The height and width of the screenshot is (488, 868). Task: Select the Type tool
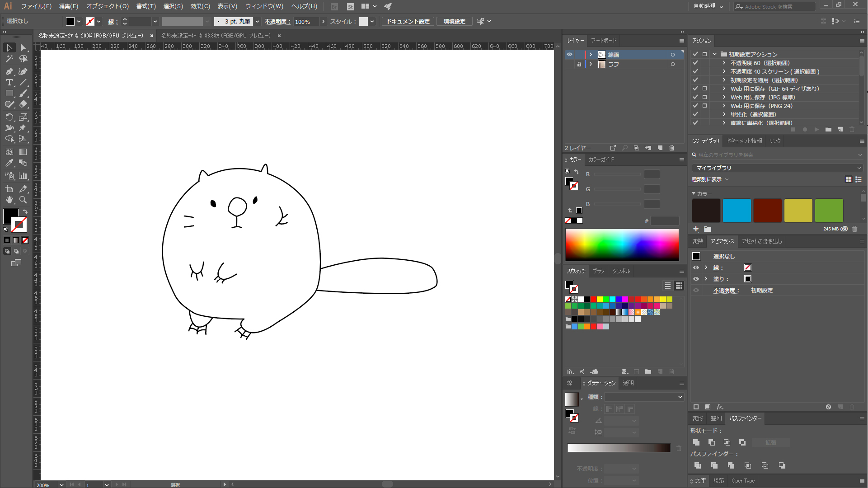pos(9,82)
